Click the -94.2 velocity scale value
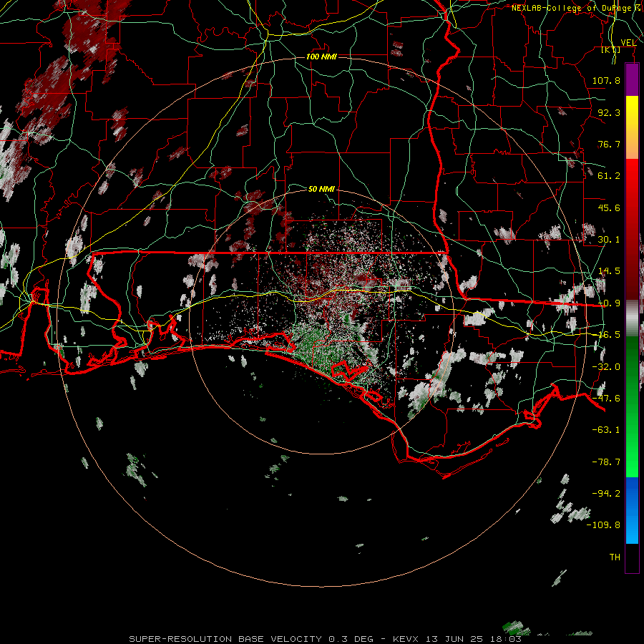644x644 pixels. [x=606, y=493]
